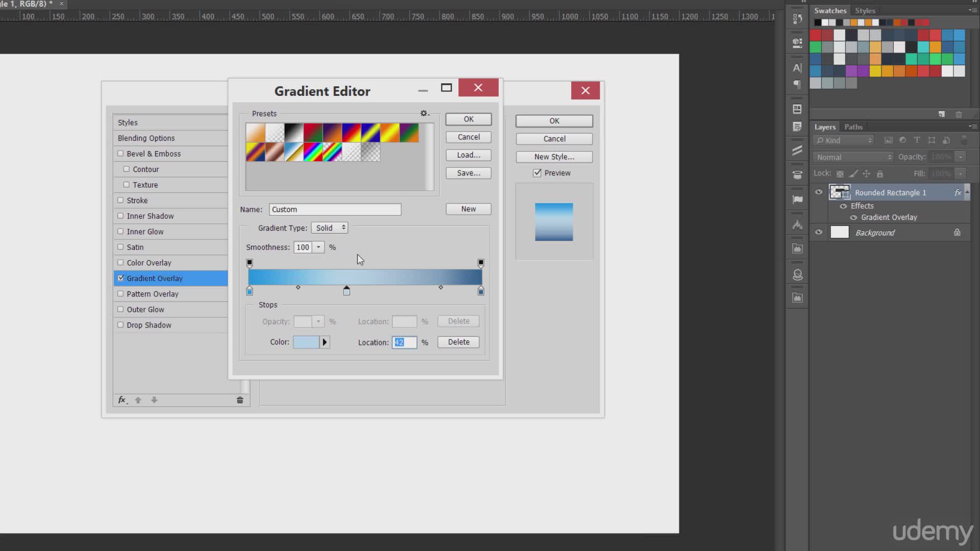Click the gradient Name input field
980x551 pixels.
(x=335, y=210)
